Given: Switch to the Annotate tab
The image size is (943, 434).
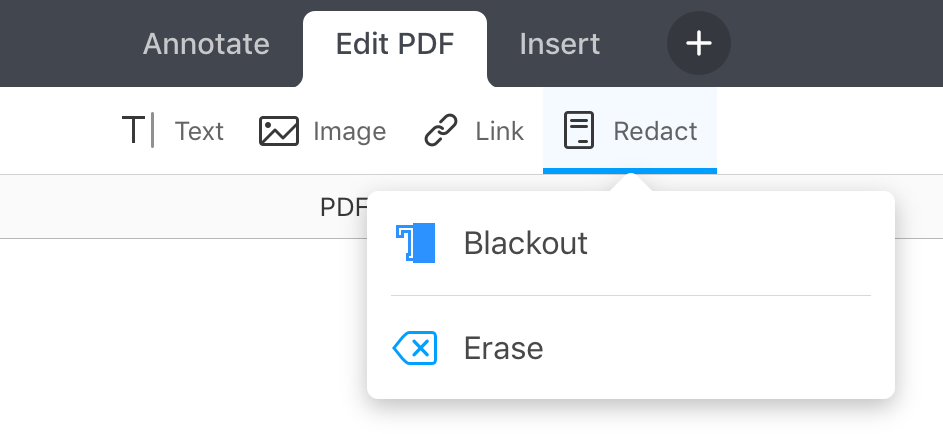Looking at the screenshot, I should pyautogui.click(x=206, y=44).
